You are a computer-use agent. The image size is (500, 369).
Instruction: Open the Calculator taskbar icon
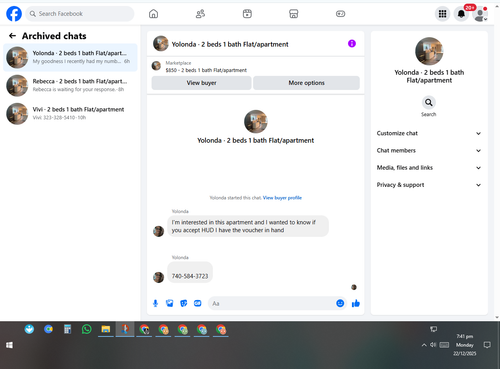coord(67,329)
